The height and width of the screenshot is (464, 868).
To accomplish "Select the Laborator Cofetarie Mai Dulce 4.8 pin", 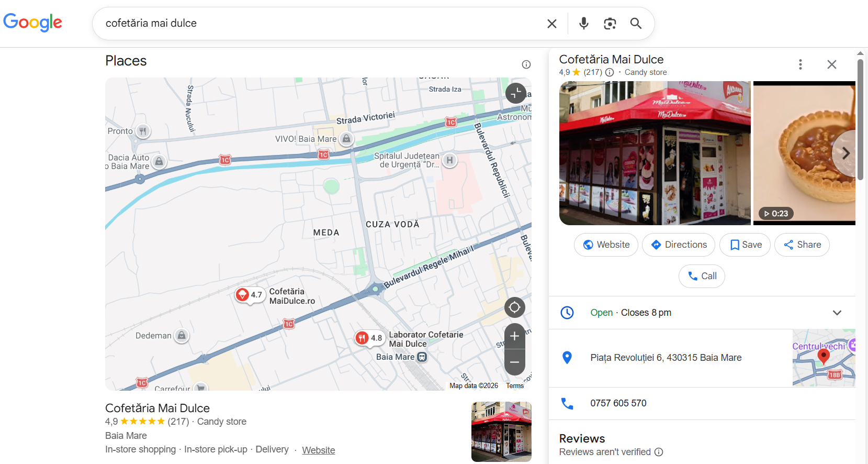I will click(369, 338).
